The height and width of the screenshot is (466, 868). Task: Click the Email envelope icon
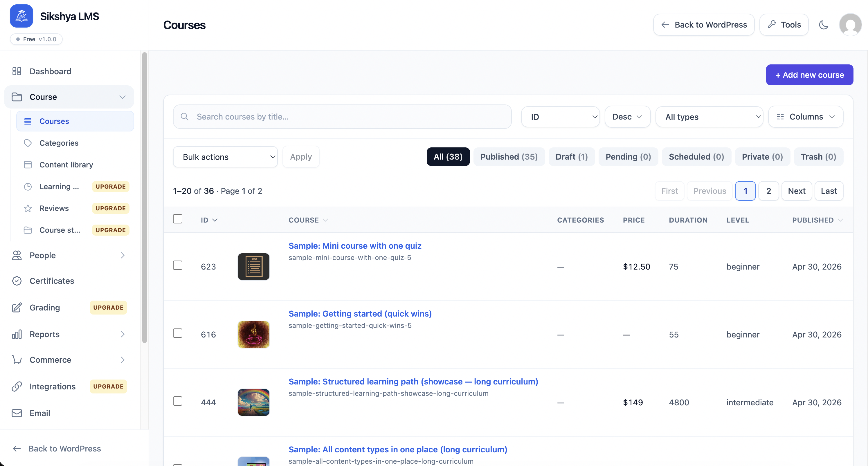point(17,413)
